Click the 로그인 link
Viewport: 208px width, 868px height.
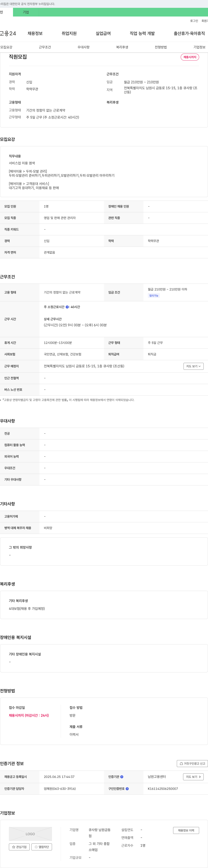(x=194, y=21)
